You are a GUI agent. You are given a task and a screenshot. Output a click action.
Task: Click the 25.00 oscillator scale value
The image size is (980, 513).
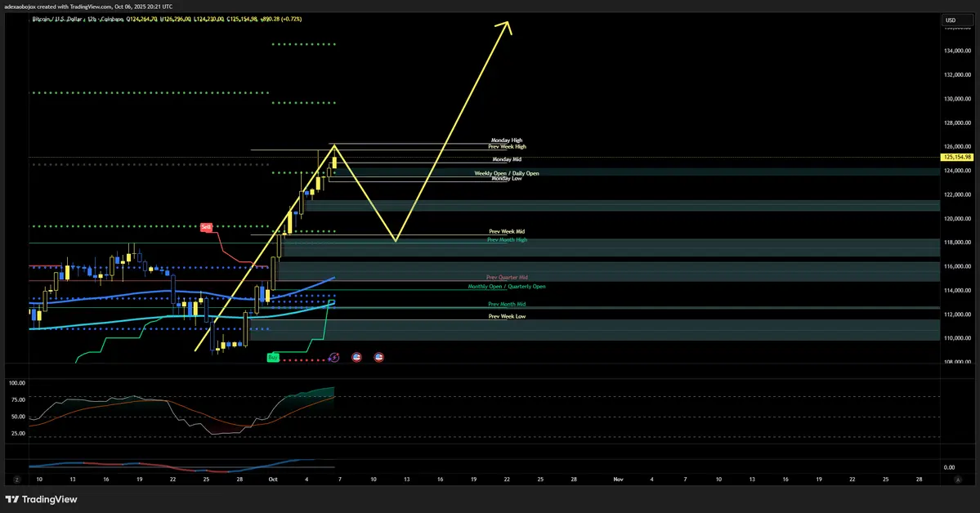click(18, 434)
